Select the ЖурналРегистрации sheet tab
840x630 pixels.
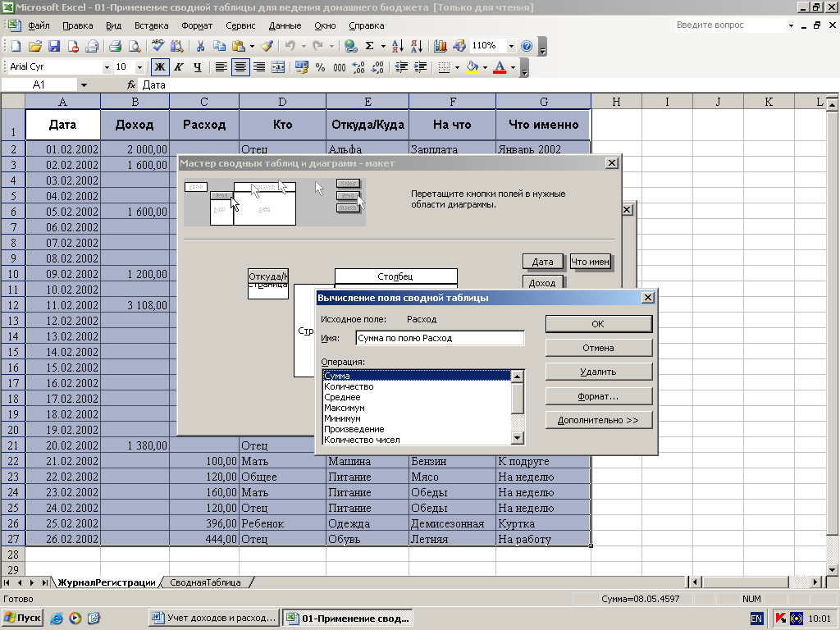pyautogui.click(x=107, y=582)
